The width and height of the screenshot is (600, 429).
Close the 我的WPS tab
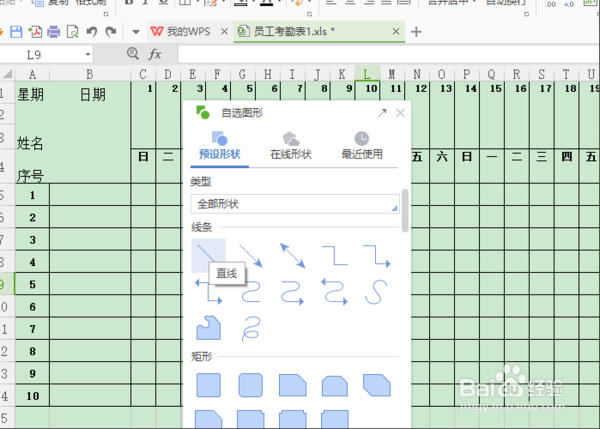click(225, 31)
